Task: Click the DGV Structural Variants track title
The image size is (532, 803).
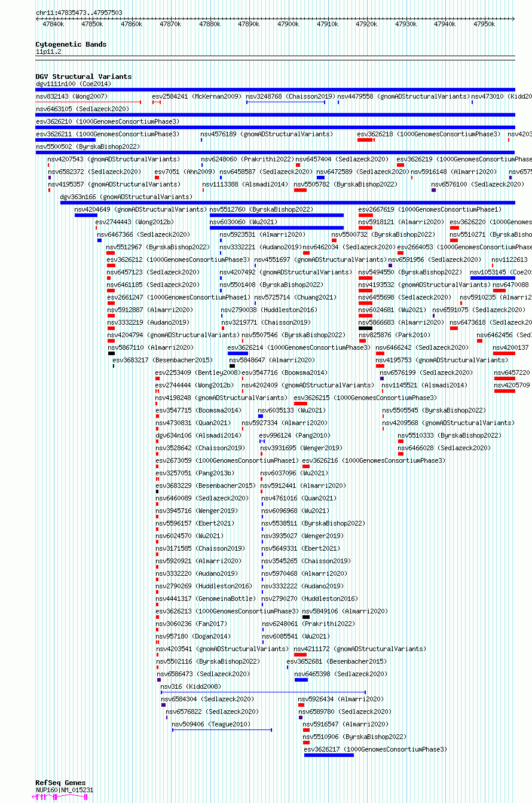Action: pos(84,77)
